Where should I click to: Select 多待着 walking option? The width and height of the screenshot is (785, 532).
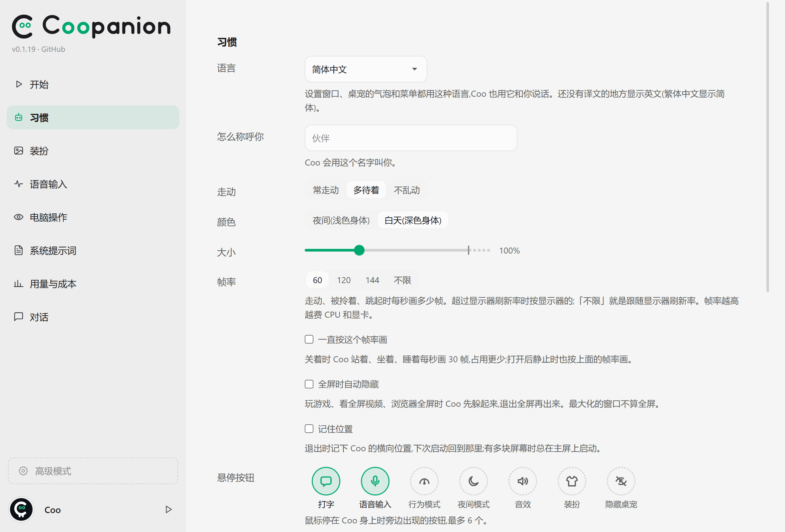tap(366, 190)
